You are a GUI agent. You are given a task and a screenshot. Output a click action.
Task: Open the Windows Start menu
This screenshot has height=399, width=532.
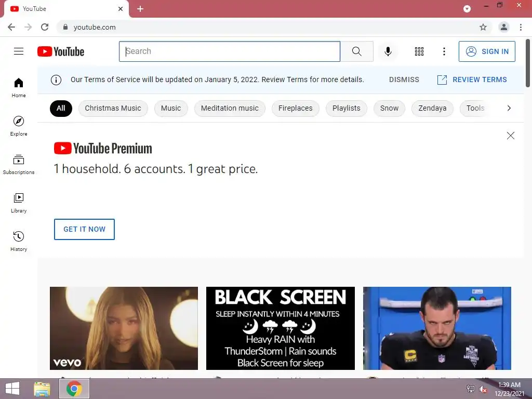coord(12,389)
